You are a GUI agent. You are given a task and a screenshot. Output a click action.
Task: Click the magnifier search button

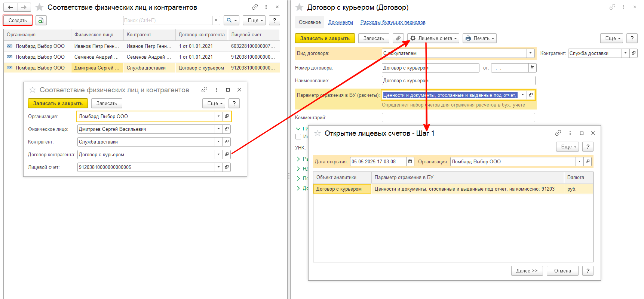click(x=231, y=20)
